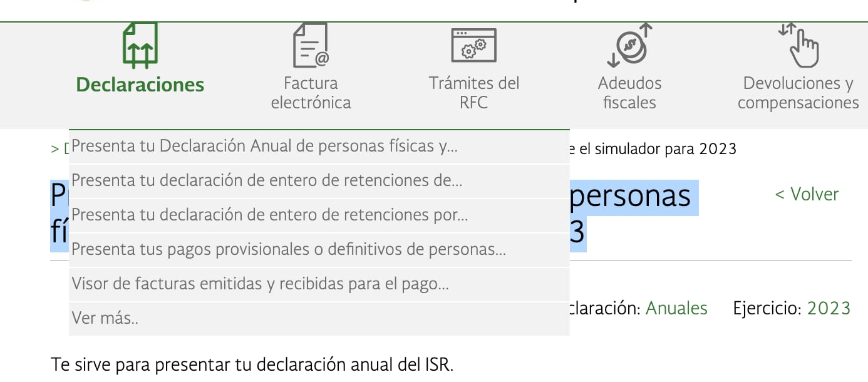The height and width of the screenshot is (382, 868).
Task: Select the green Declaraciones arrows icon
Action: pyautogui.click(x=140, y=45)
